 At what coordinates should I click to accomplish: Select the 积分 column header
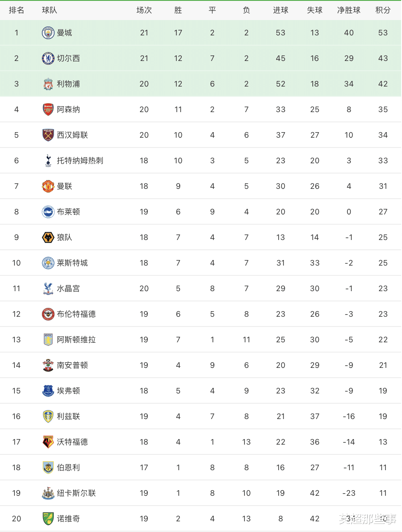click(x=383, y=10)
